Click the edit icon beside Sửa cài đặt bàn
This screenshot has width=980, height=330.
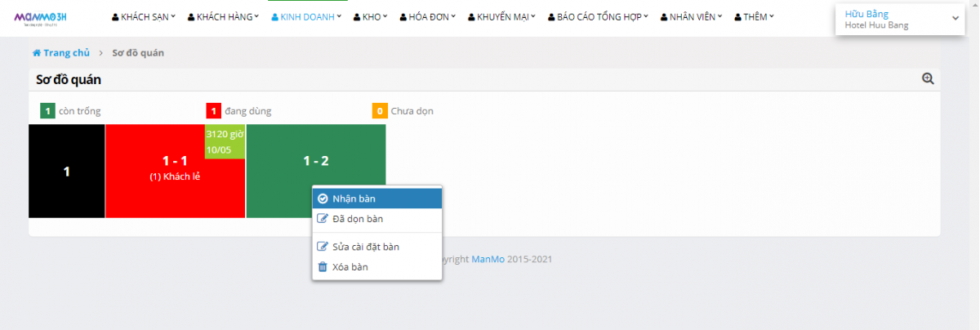coord(323,247)
